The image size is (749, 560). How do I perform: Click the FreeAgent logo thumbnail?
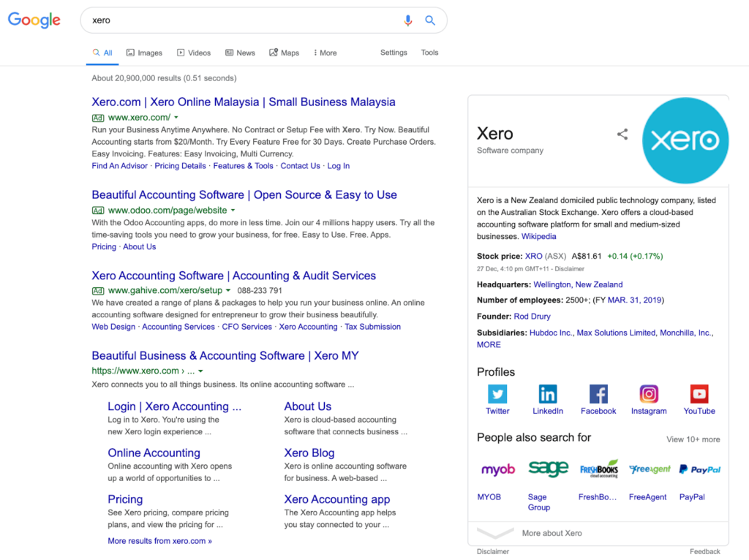(650, 469)
